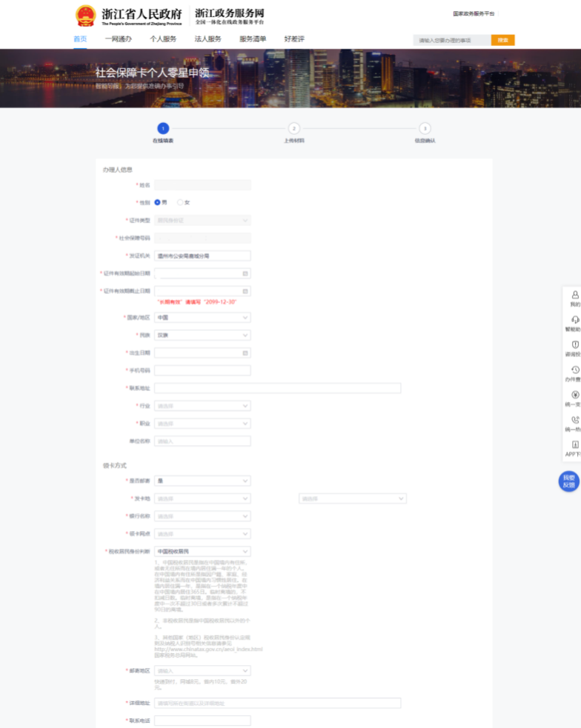The height and width of the screenshot is (728, 581).
Task: Select the 男 radio button
Action: click(x=157, y=202)
